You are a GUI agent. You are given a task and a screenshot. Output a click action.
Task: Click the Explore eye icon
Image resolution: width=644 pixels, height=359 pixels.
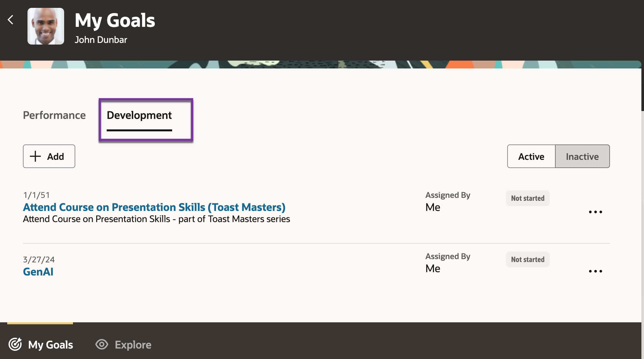click(102, 344)
